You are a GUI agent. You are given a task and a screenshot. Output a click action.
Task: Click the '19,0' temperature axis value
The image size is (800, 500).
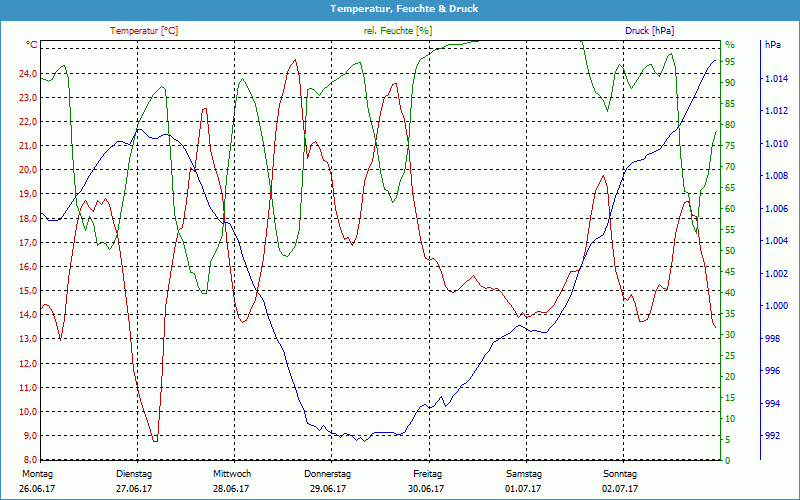pos(28,194)
